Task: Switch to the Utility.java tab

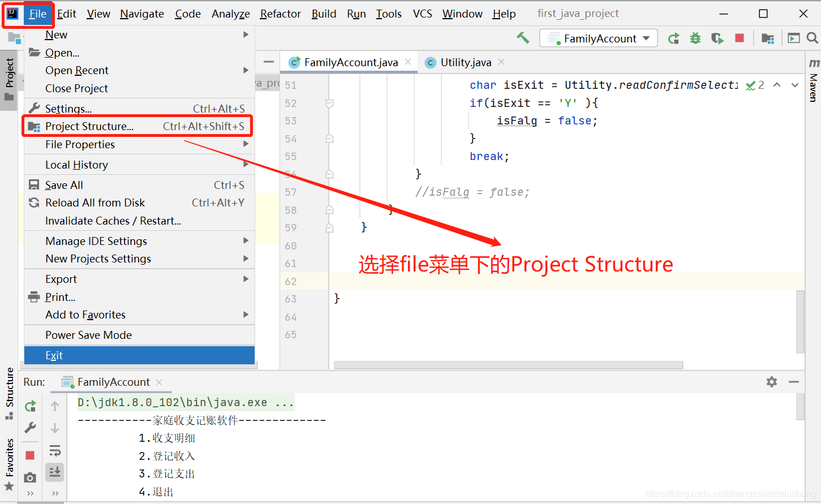Action: [466, 62]
